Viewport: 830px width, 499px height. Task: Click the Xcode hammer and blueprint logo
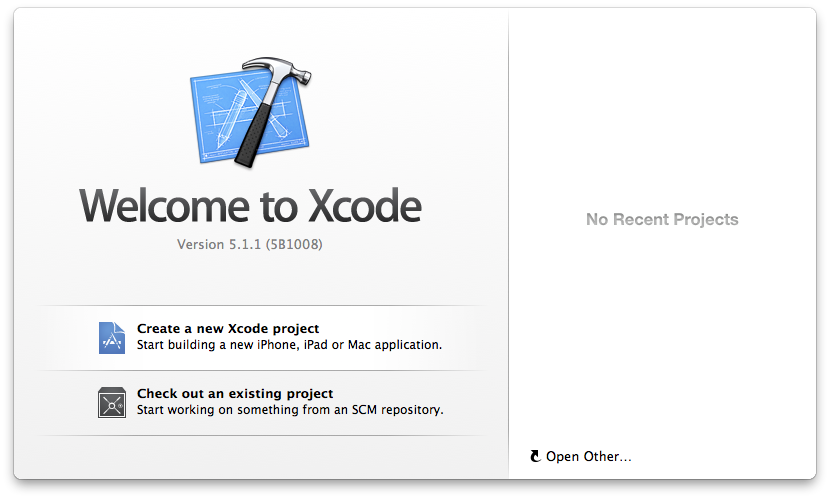[x=250, y=112]
